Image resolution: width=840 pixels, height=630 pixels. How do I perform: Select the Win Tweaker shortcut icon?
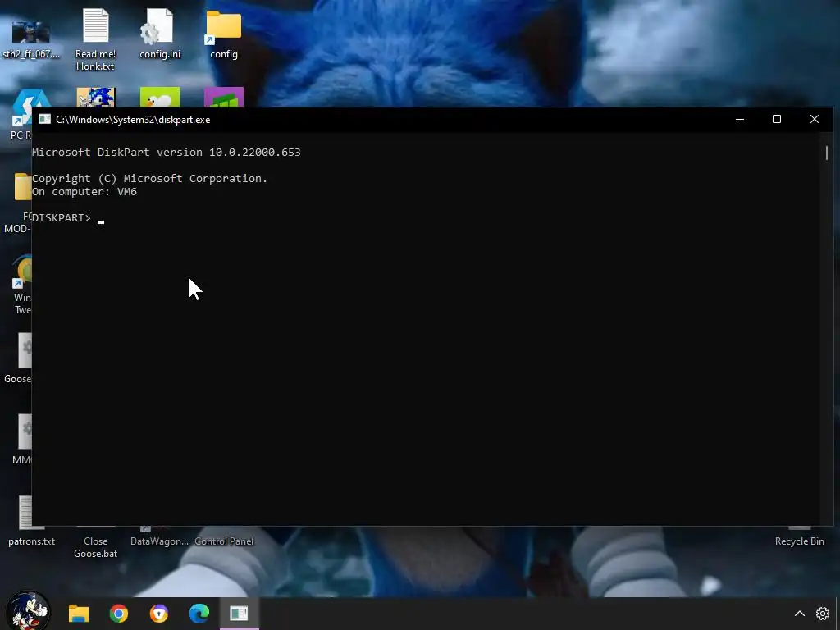[22, 271]
